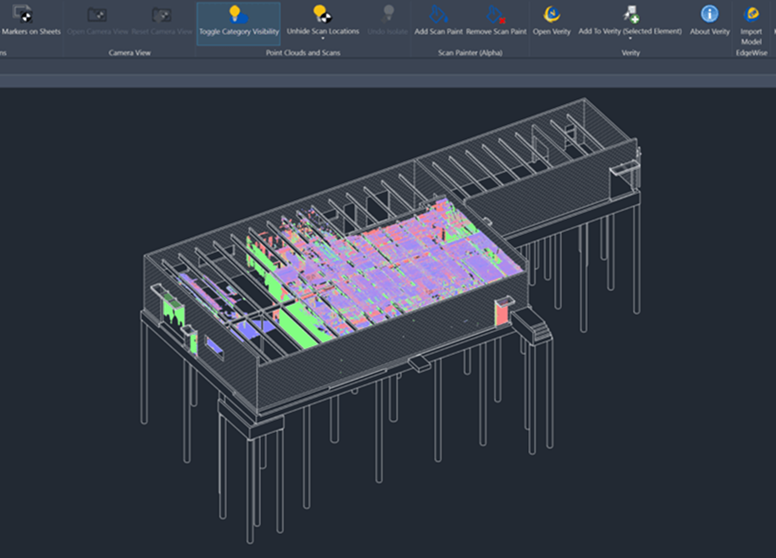Click the Markers on Sheets button

point(29,21)
